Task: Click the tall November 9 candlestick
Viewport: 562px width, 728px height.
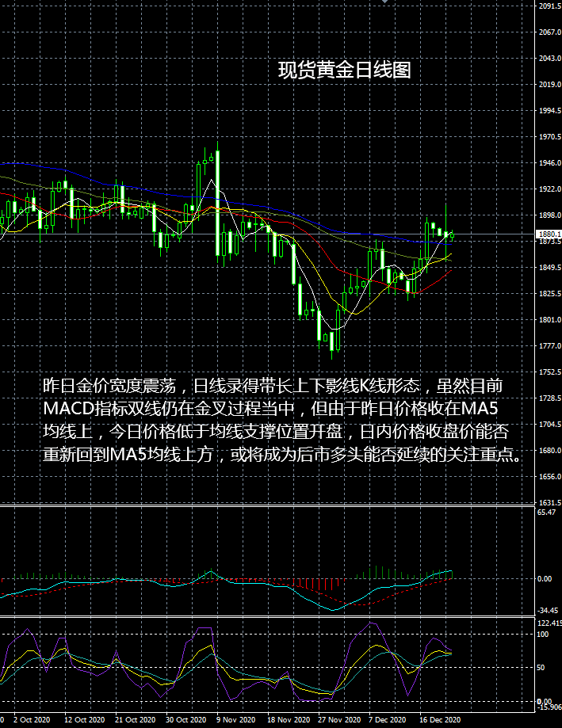Action: [x=217, y=203]
